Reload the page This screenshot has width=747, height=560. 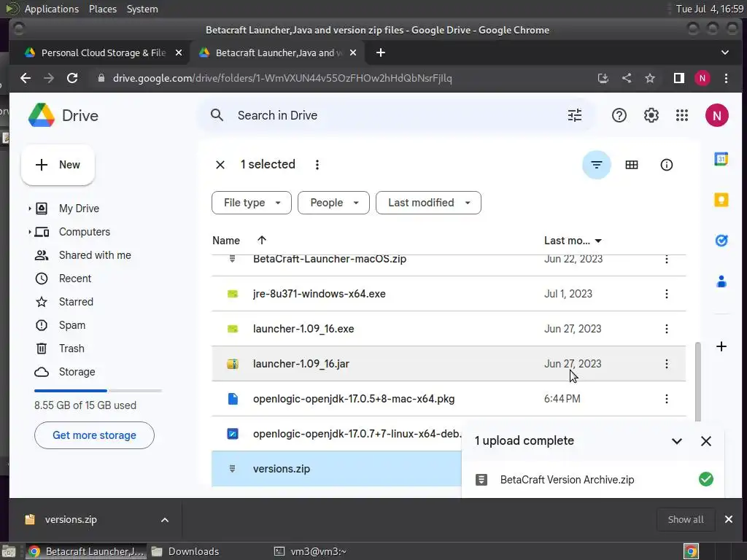click(x=72, y=78)
